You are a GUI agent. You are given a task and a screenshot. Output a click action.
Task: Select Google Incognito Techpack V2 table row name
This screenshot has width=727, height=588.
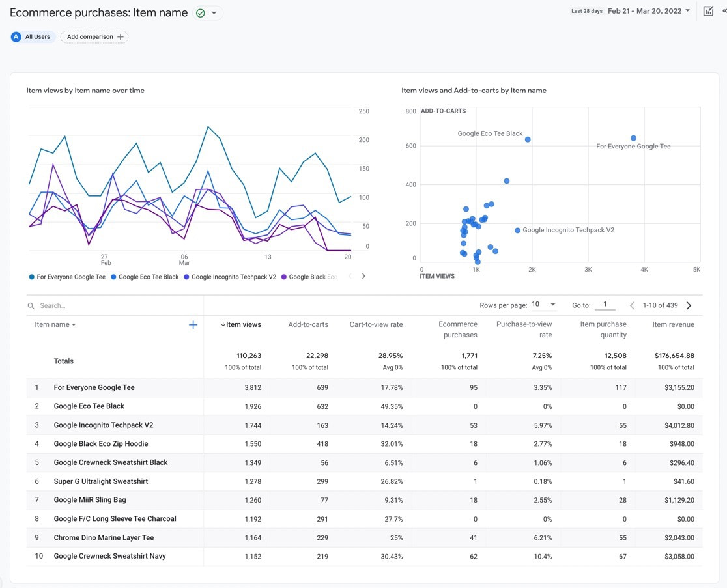(104, 425)
